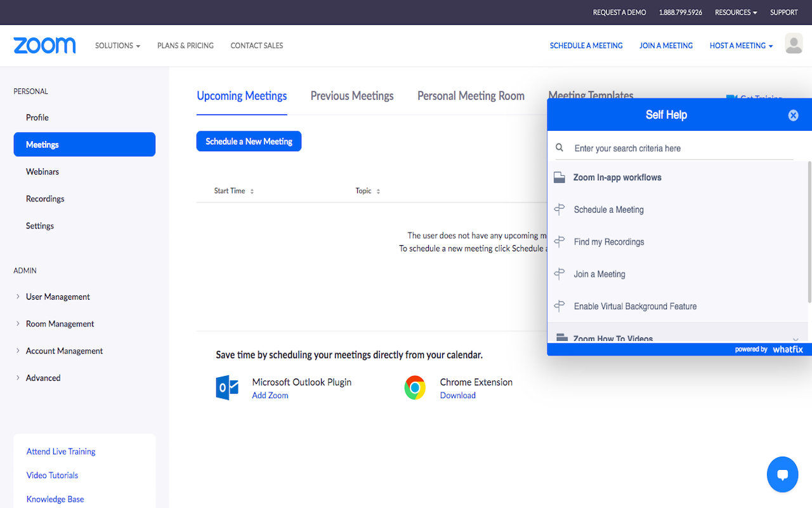Screen dimensions: 812x508
Task: Select the Schedule a Meeting workflow text
Action: 609,210
